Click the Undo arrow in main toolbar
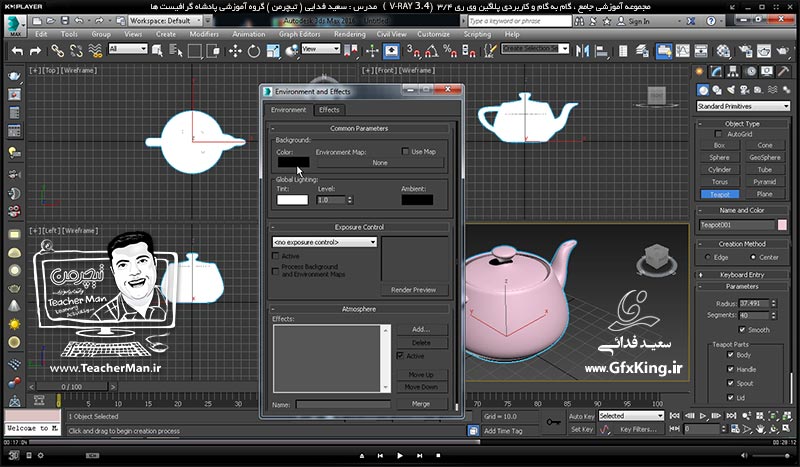This screenshot has height=467, width=800. coord(17,51)
